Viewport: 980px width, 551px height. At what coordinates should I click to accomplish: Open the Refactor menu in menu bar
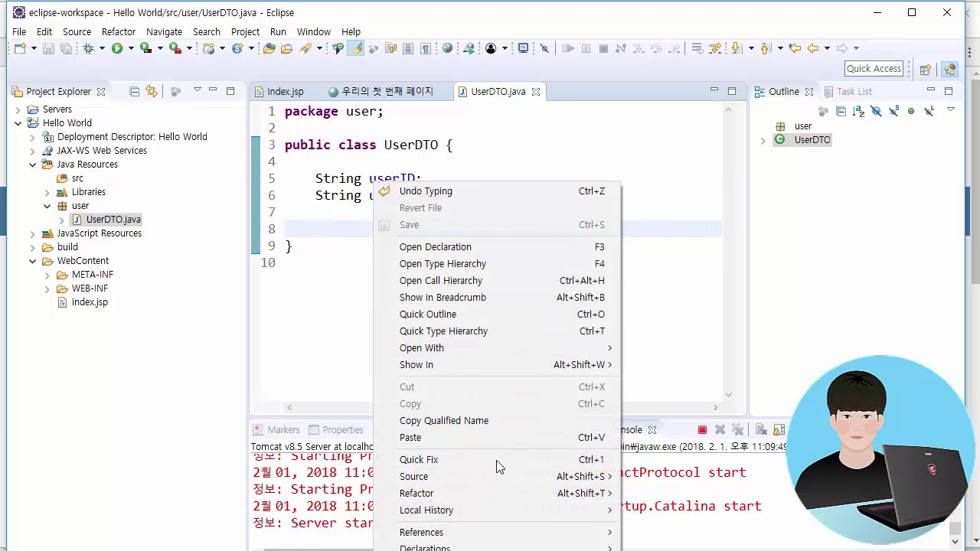118,31
